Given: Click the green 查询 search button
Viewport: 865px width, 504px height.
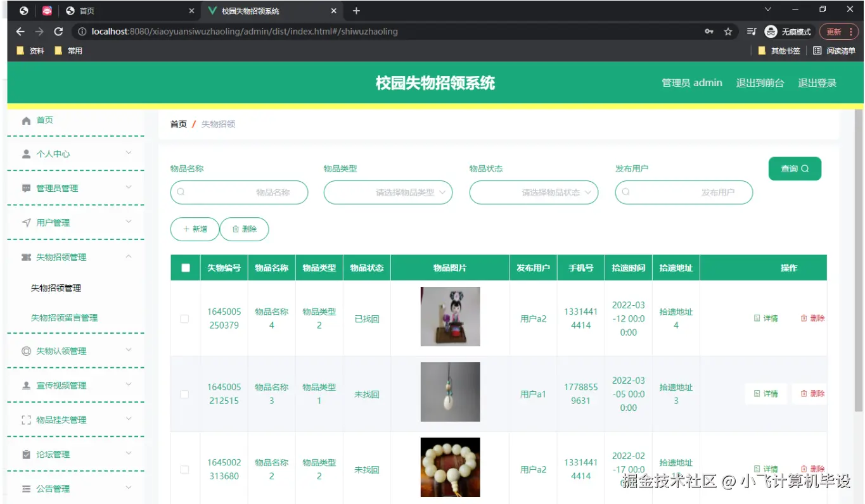Looking at the screenshot, I should (x=794, y=168).
